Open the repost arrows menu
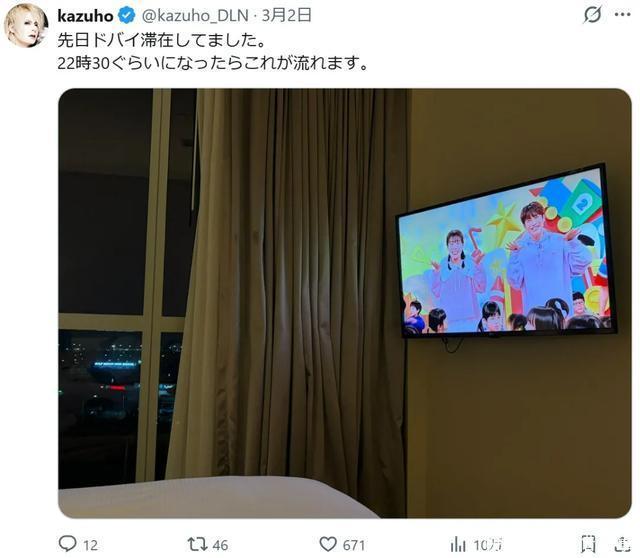The image size is (640, 558). (x=198, y=544)
